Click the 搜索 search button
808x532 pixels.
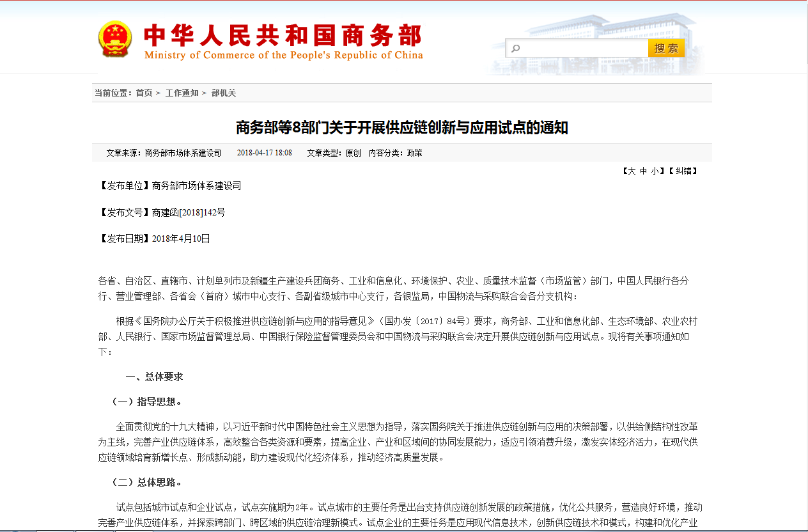pos(666,48)
